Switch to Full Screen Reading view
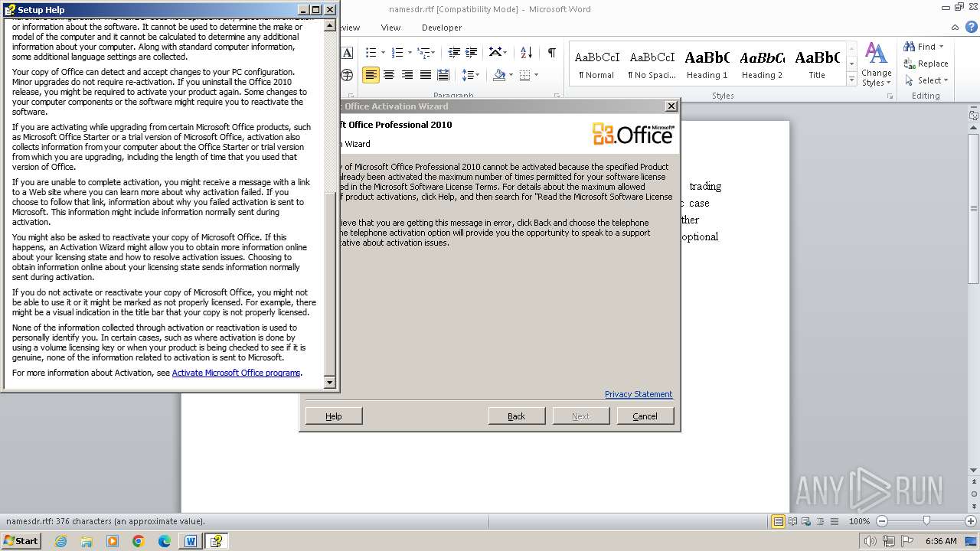Image resolution: width=980 pixels, height=551 pixels. coord(793,521)
